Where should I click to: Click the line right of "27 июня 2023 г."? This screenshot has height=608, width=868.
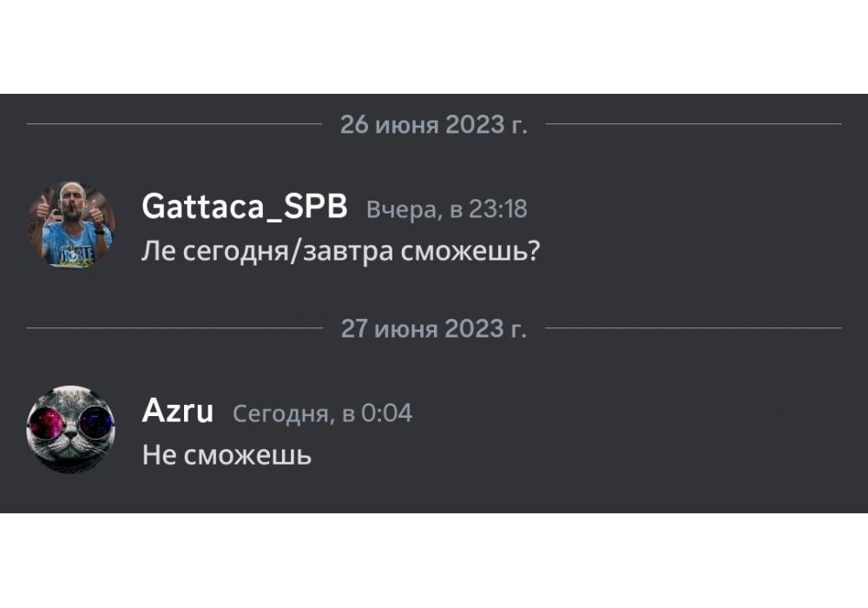(x=693, y=328)
